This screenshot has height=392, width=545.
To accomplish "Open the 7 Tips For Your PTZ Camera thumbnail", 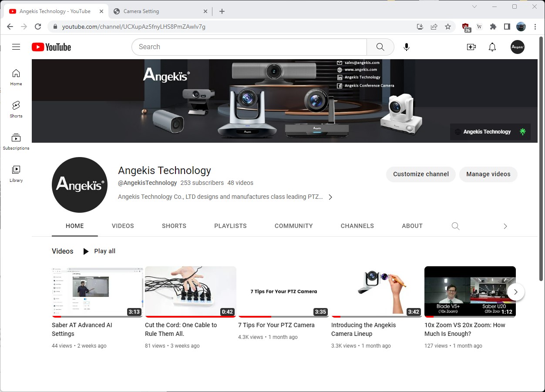I will [283, 291].
